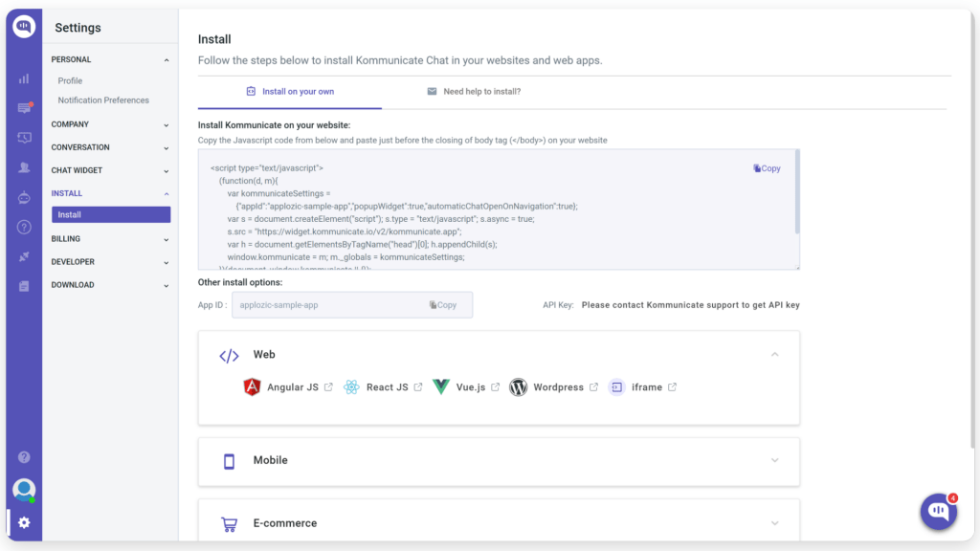Expand the E-commerce install section
The width and height of the screenshot is (980, 551).
tap(498, 523)
